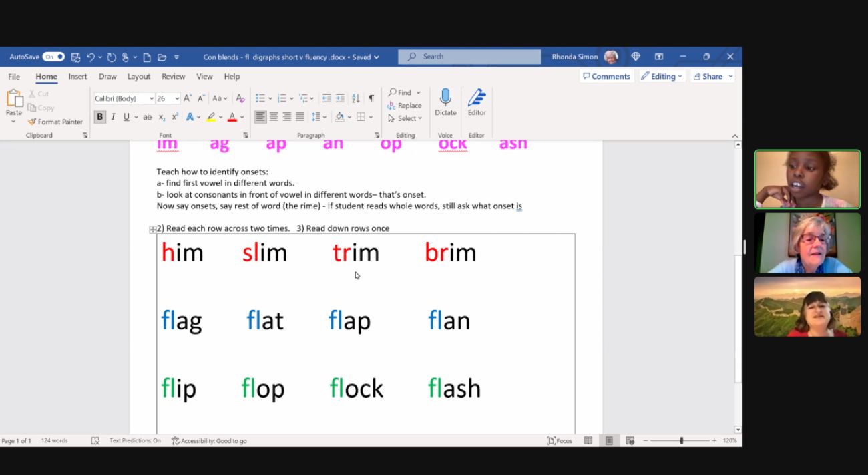Click the Text Effects glowing A icon

tap(190, 117)
